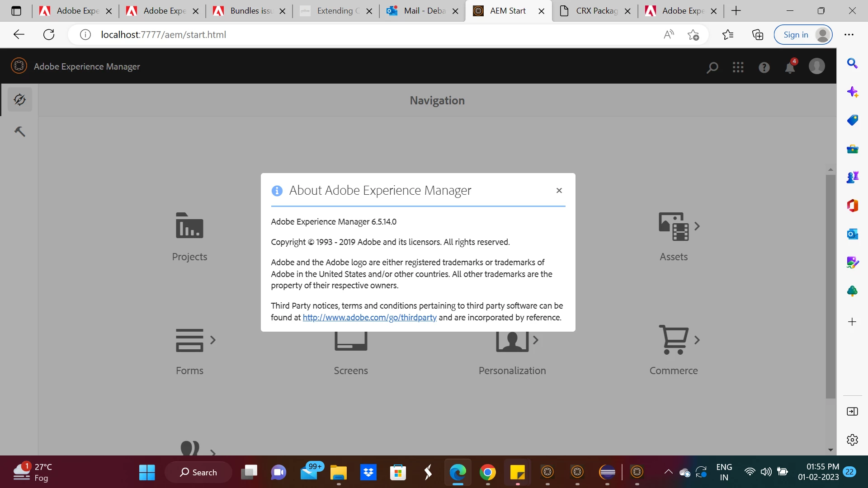Click the AEM search magnifier icon
Image resolution: width=868 pixels, height=488 pixels.
coord(712,67)
